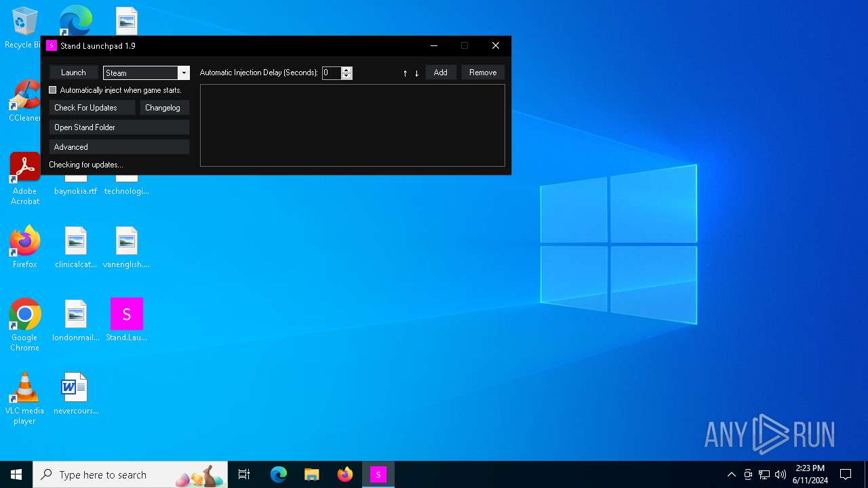Select the CCleaner desktop shortcut
This screenshot has height=488, width=868.
(x=24, y=101)
